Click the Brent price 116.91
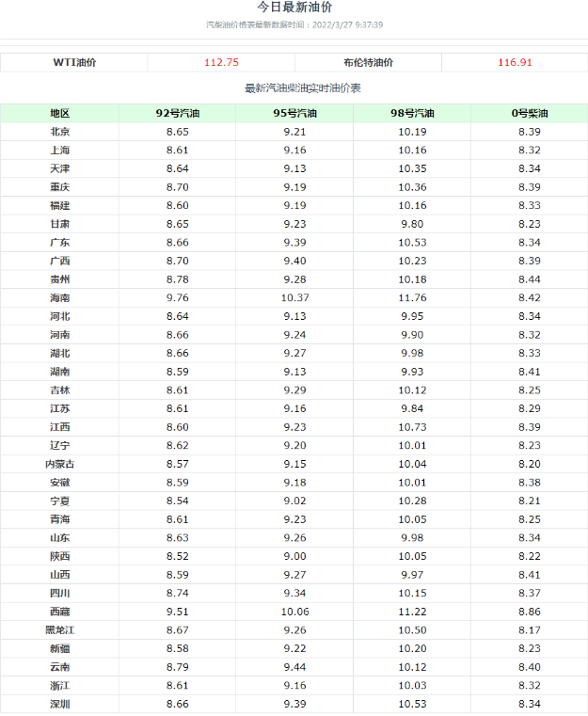The height and width of the screenshot is (716, 588). [515, 62]
